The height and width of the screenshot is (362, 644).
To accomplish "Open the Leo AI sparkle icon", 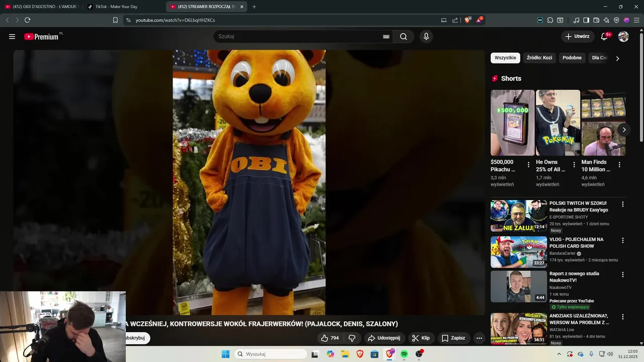I will click(606, 20).
